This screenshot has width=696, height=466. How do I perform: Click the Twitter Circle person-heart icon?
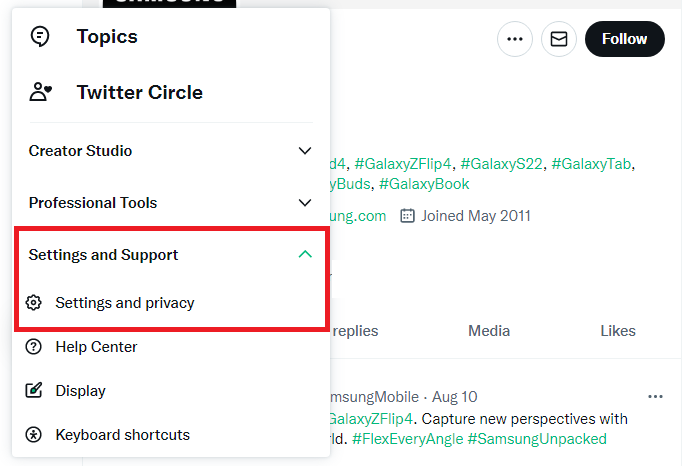tap(40, 92)
